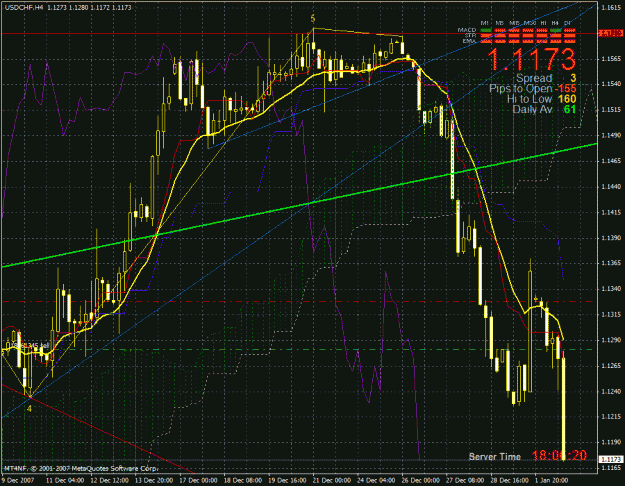Click the green MACD signal bar under M1
The width and height of the screenshot is (625, 486).
pos(486,30)
